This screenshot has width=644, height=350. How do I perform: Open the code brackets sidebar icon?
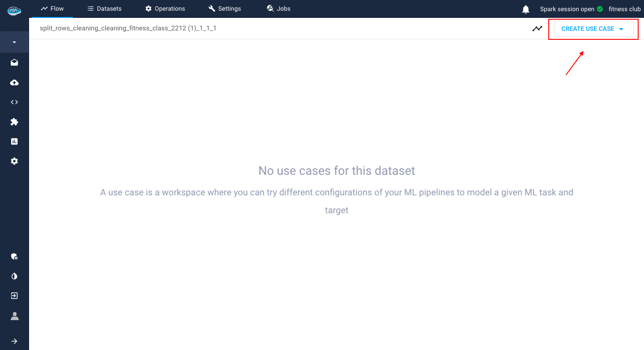click(x=14, y=102)
